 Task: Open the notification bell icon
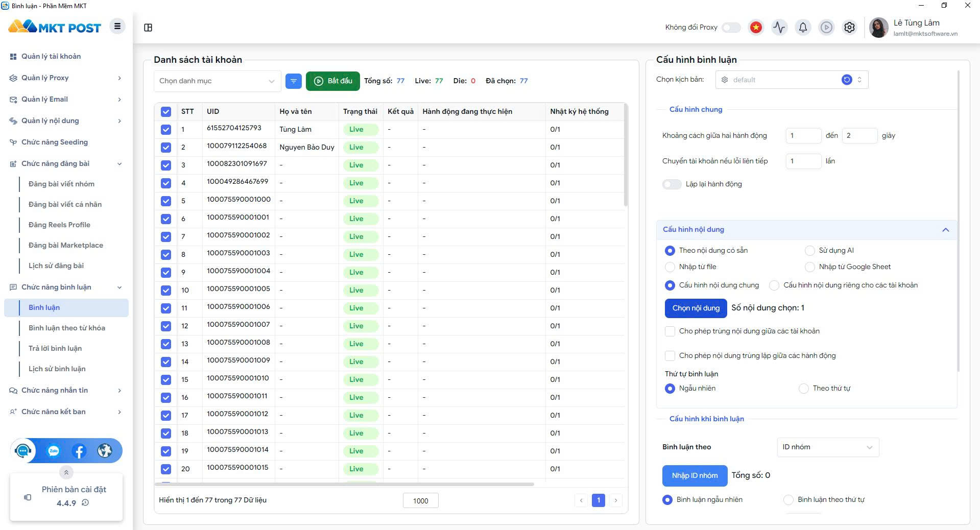[x=803, y=28]
